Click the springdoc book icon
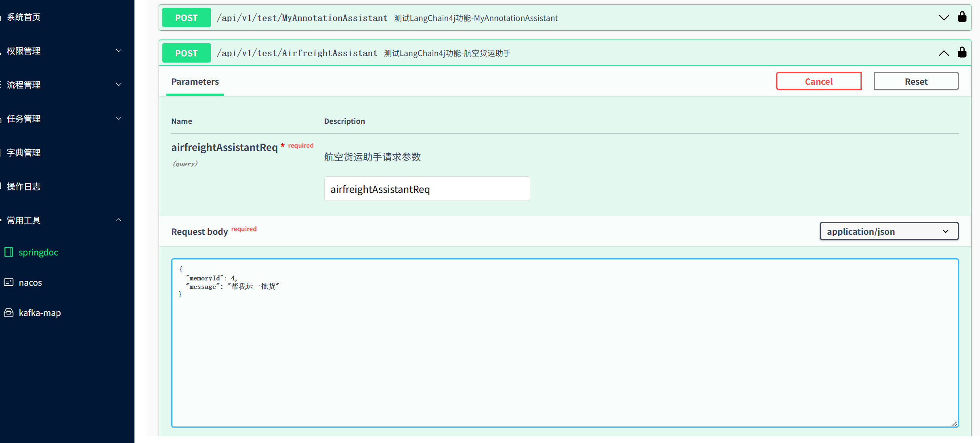This screenshot has height=443, width=980. (x=8, y=252)
